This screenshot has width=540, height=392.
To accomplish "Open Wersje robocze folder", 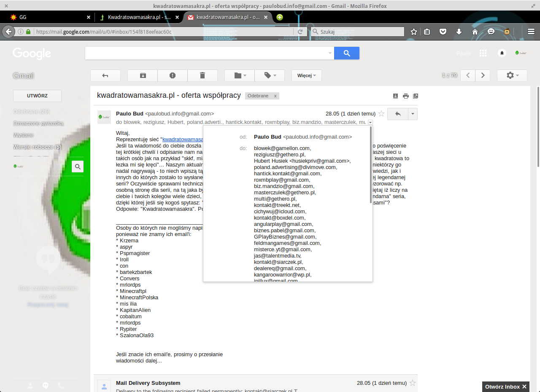I will 37,147.
